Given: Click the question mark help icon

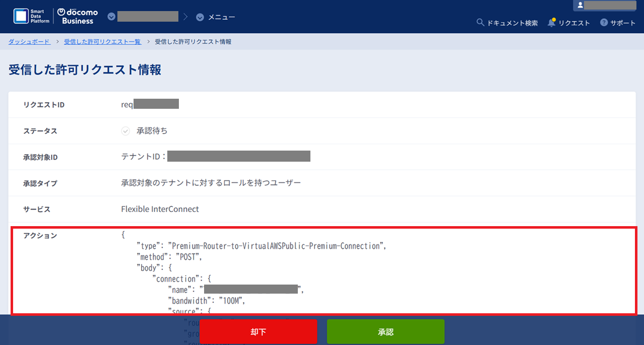Looking at the screenshot, I should click(604, 23).
